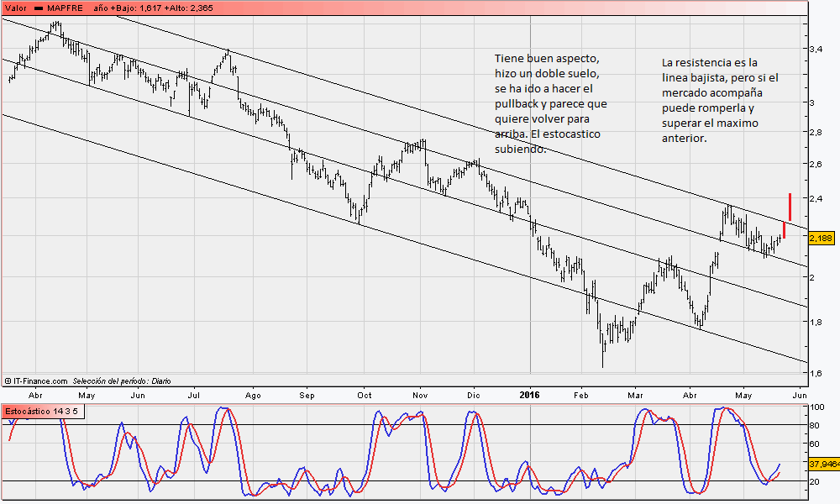Viewport: 840px width, 504px height.
Task: Click the Nov month label on time axis
Action: [420, 394]
